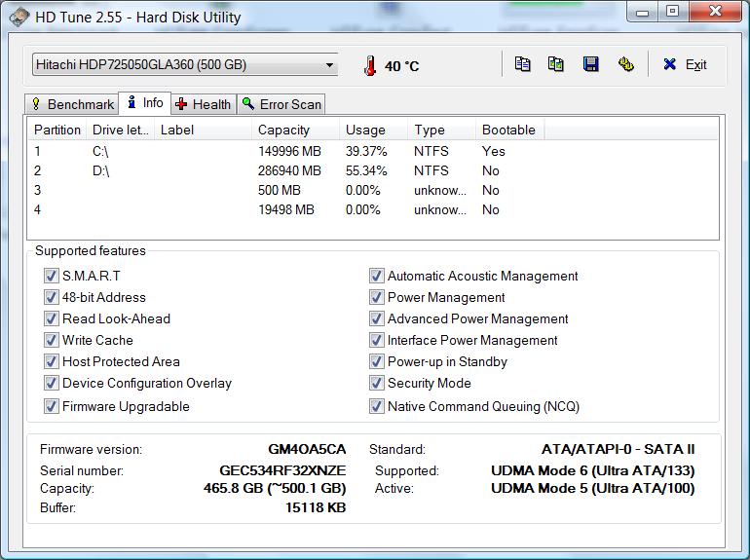Click the Bootable column header
Screen dimensions: 750x560
tap(509, 131)
